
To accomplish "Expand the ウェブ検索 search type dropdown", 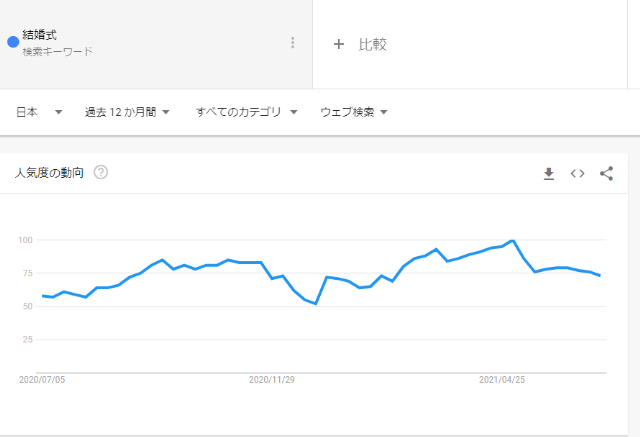I will tap(354, 112).
